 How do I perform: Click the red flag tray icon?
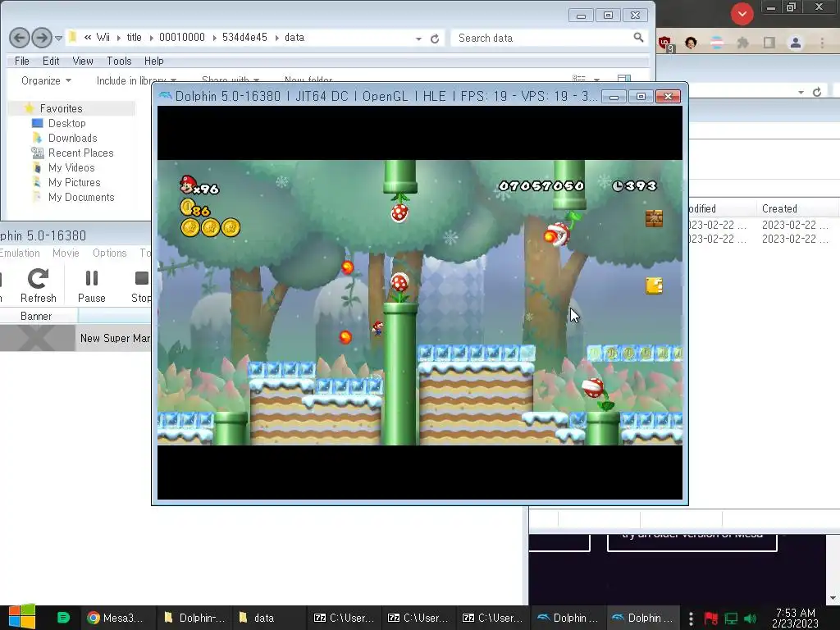pyautogui.click(x=711, y=619)
